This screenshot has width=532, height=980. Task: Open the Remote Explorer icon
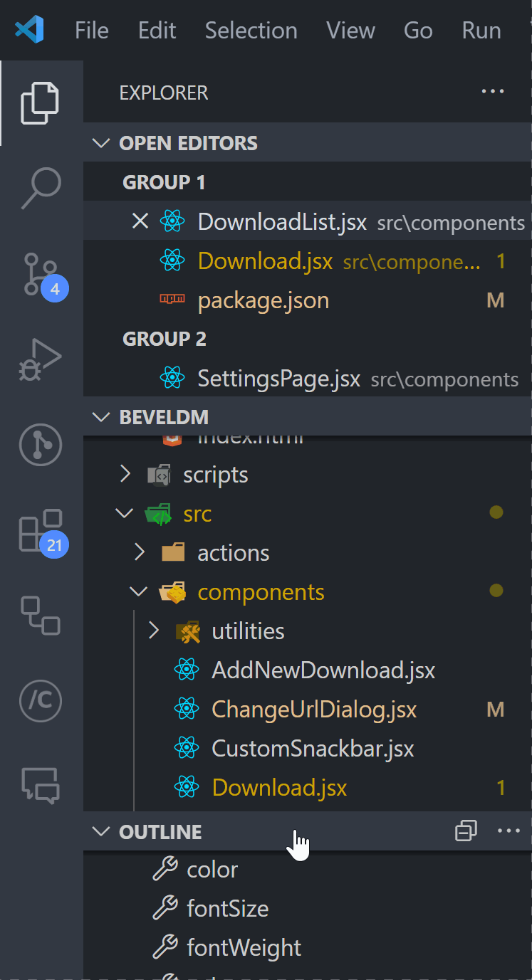41,616
